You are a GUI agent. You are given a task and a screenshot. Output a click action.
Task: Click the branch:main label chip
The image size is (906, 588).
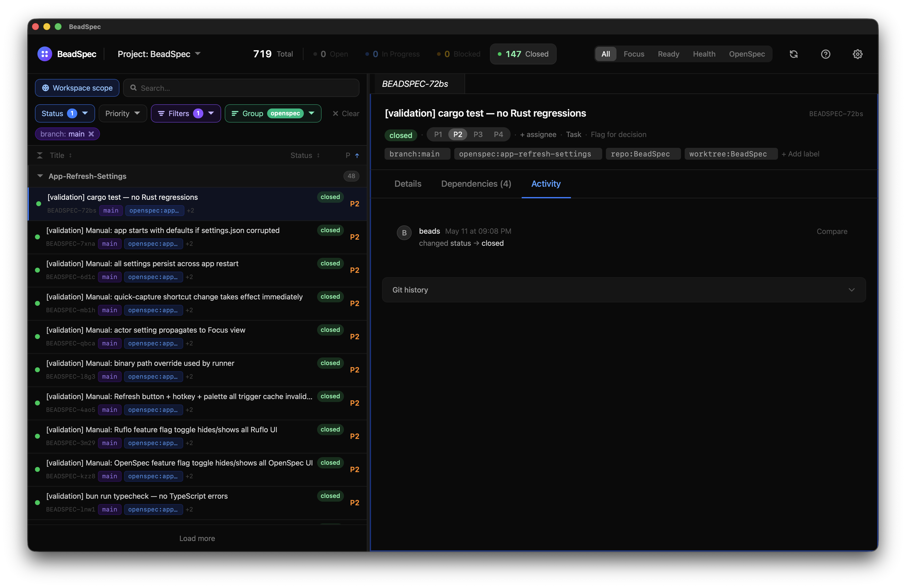point(417,154)
